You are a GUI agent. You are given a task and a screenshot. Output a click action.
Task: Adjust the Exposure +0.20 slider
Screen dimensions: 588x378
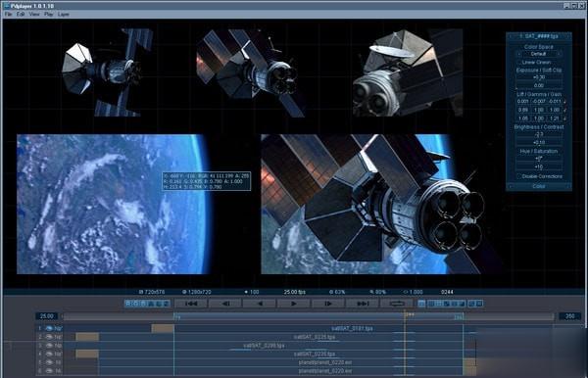[x=539, y=77]
